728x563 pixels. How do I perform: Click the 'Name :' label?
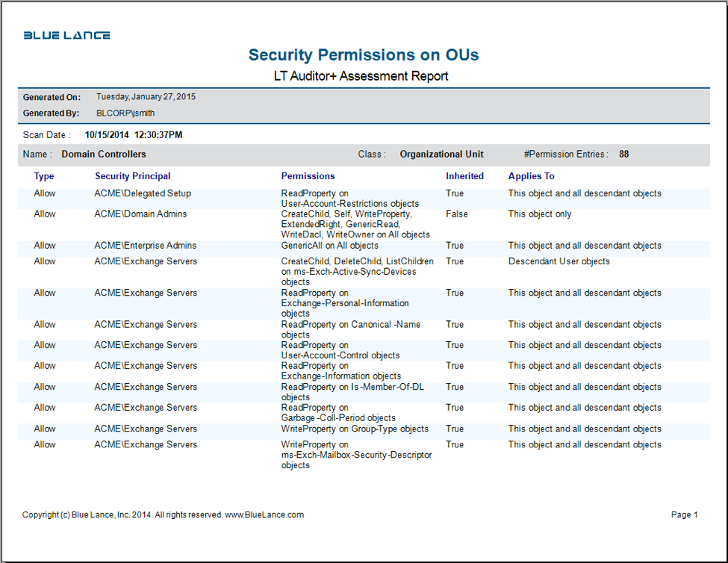click(x=37, y=155)
